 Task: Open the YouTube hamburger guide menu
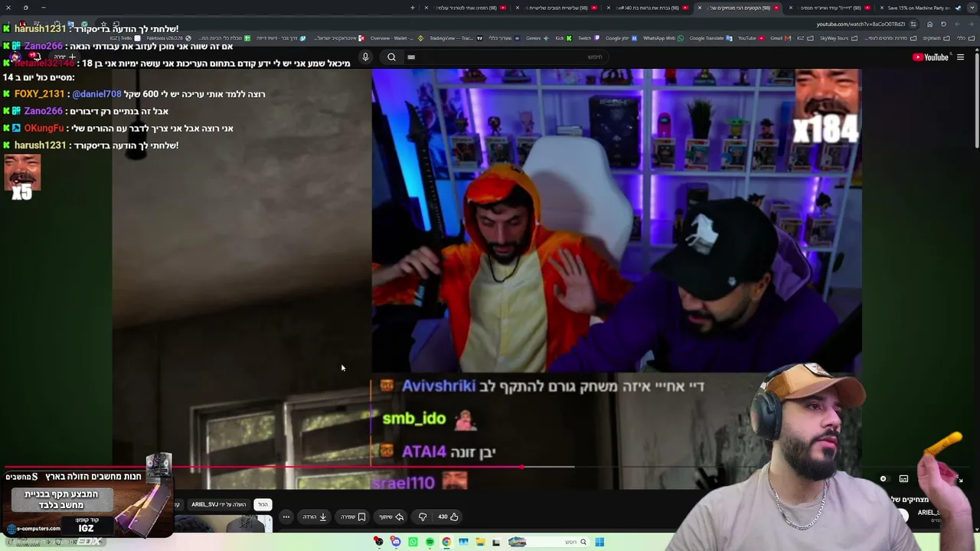coord(960,57)
